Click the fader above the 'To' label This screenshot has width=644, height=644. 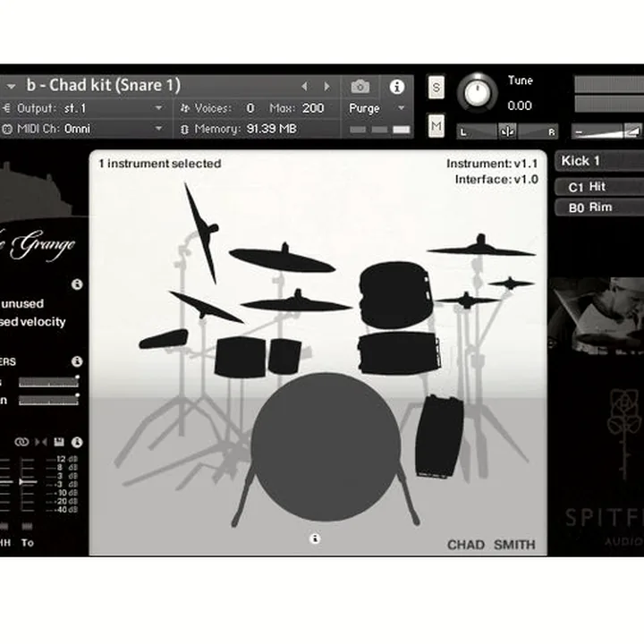pyautogui.click(x=28, y=484)
